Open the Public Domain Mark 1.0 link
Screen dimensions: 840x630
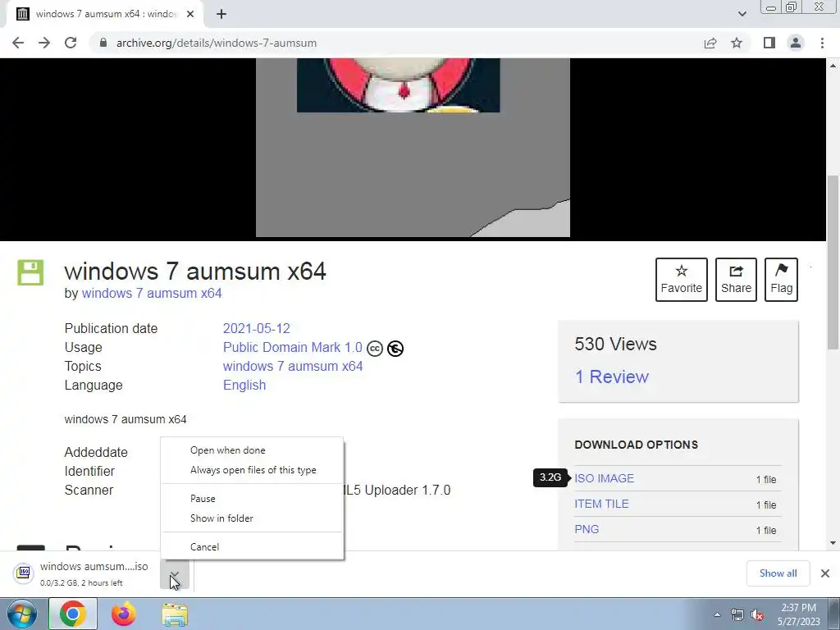tap(293, 347)
